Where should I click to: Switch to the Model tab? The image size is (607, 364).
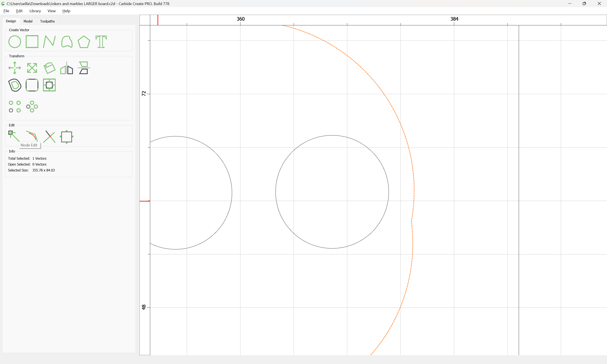[28, 21]
